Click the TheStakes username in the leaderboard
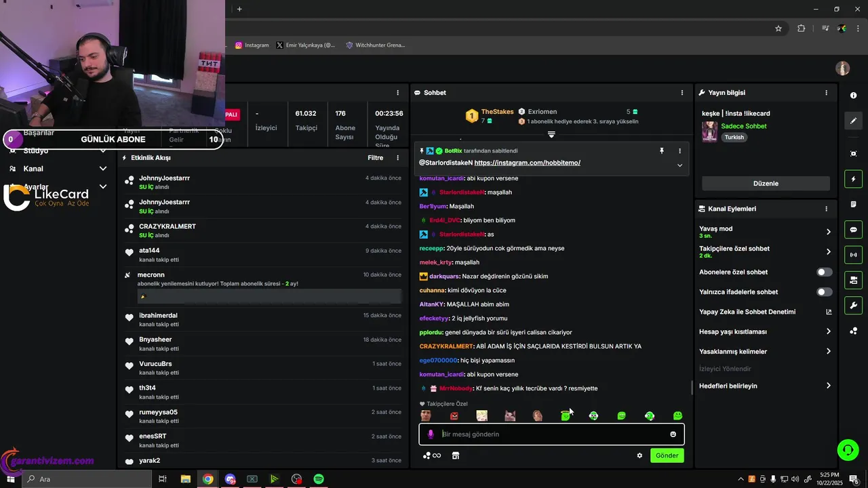Viewport: 868px width, 488px height. [497, 112]
